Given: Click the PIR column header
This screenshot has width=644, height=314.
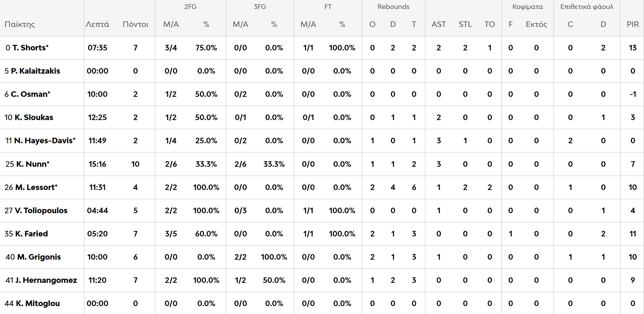Looking at the screenshot, I should [x=633, y=24].
